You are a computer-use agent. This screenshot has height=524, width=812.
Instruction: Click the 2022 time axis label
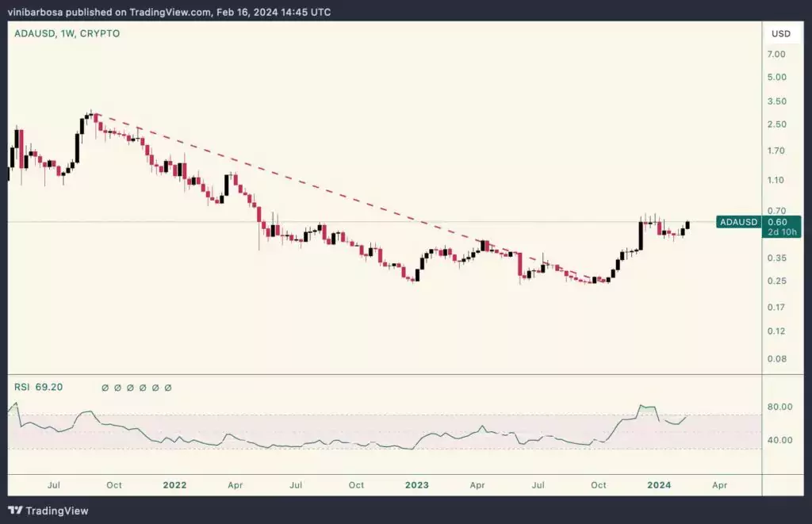(x=174, y=485)
